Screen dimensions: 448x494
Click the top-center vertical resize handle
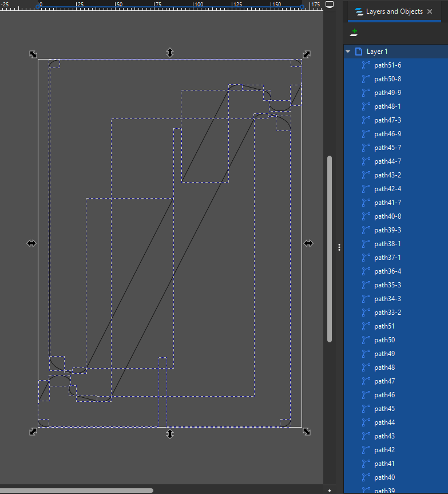(170, 53)
